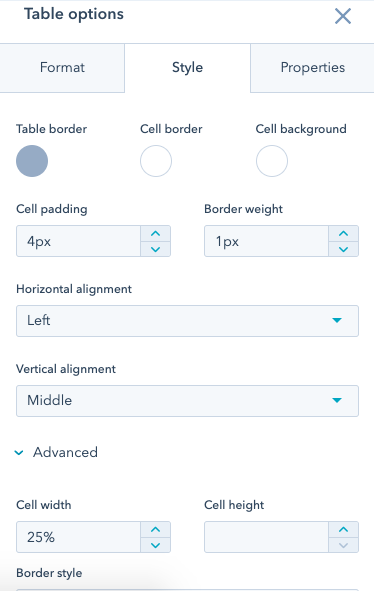
Task: Decrease border weight with down arrow
Action: 343,249
